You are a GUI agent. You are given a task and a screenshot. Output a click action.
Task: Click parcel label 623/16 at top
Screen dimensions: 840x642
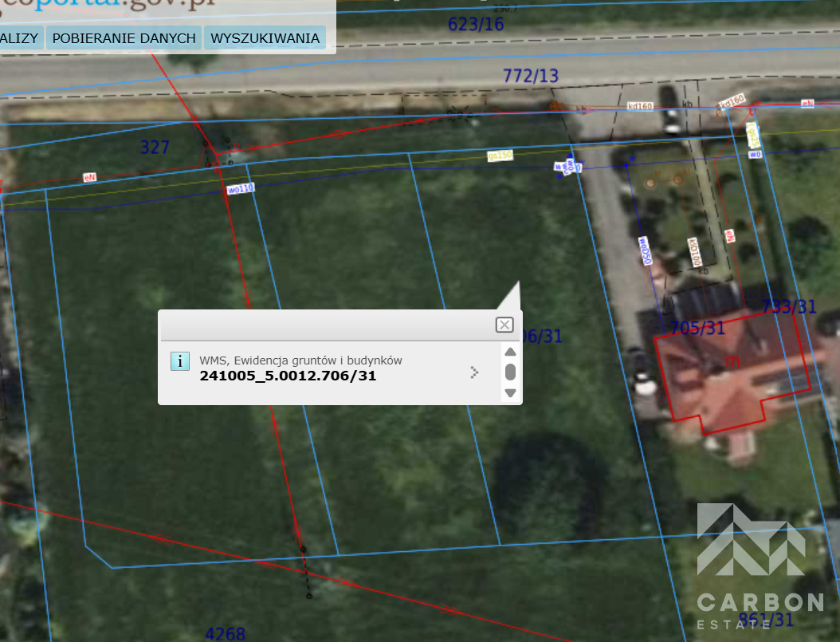tap(476, 25)
